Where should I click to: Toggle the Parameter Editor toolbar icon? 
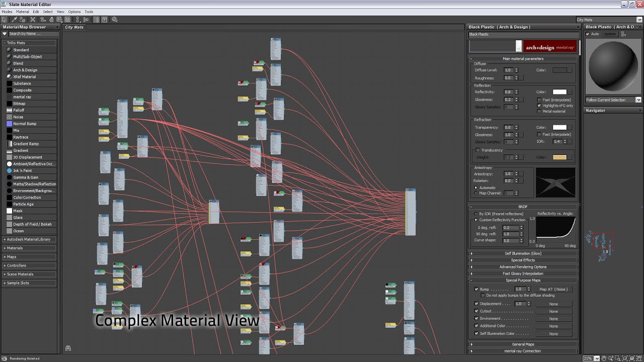(104, 19)
